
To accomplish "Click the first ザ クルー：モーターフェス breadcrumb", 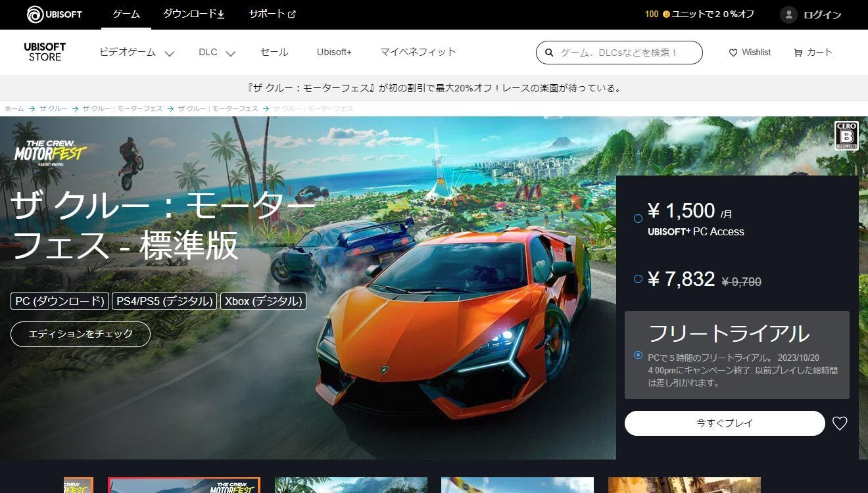I will coord(122,108).
